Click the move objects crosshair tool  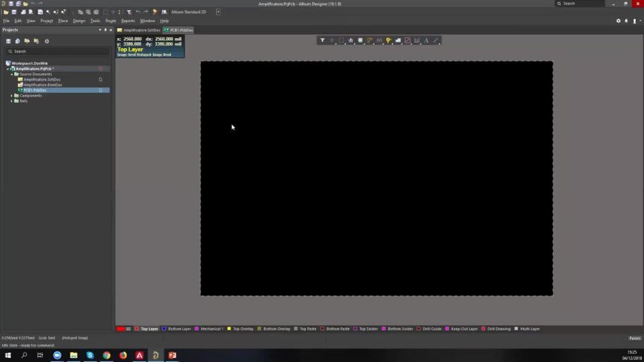click(x=332, y=40)
